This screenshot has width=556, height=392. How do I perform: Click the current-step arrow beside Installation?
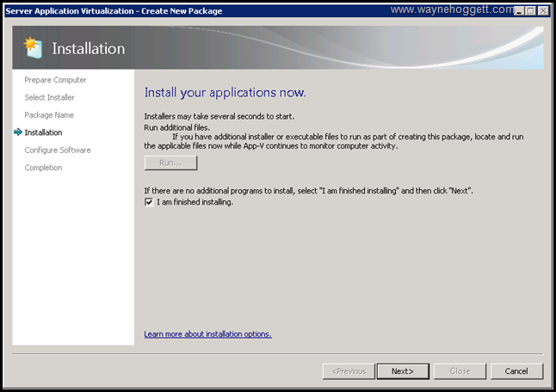click(18, 132)
